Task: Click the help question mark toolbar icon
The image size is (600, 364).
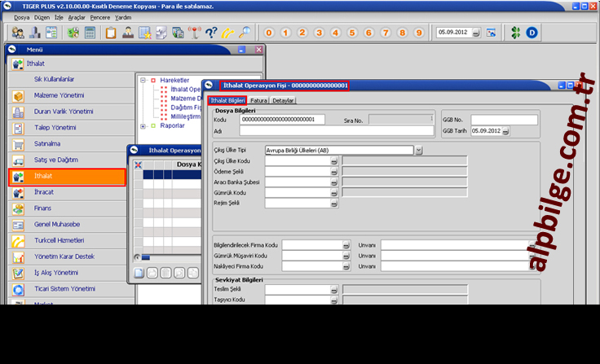Action: pyautogui.click(x=210, y=33)
